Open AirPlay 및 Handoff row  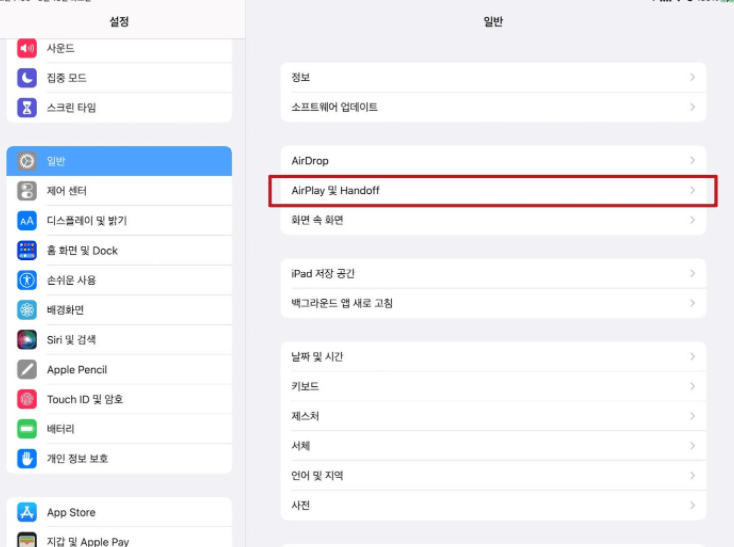(493, 190)
